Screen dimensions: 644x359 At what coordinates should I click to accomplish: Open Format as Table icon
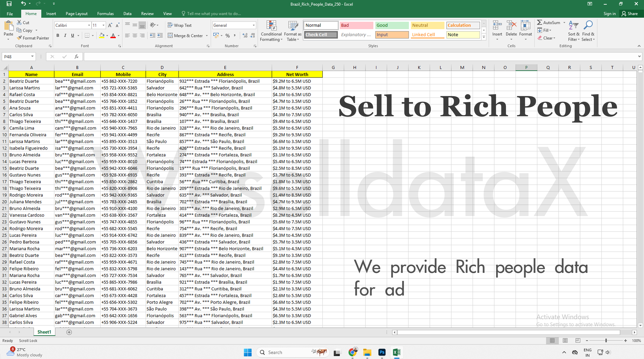[x=293, y=25]
